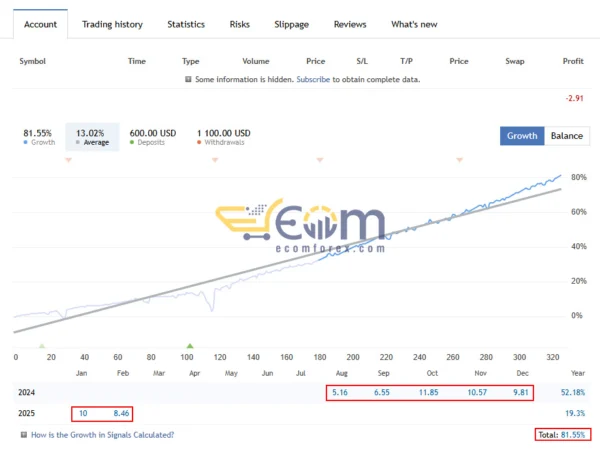The image size is (600, 450).
Task: Click the green deposit marker near day 15
Action: tap(42, 346)
